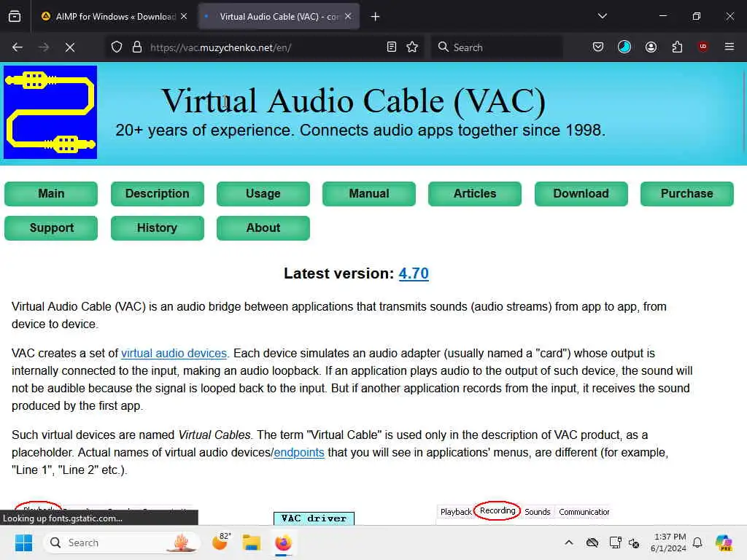
Task: Close the AIMP for Windows tab
Action: (184, 16)
